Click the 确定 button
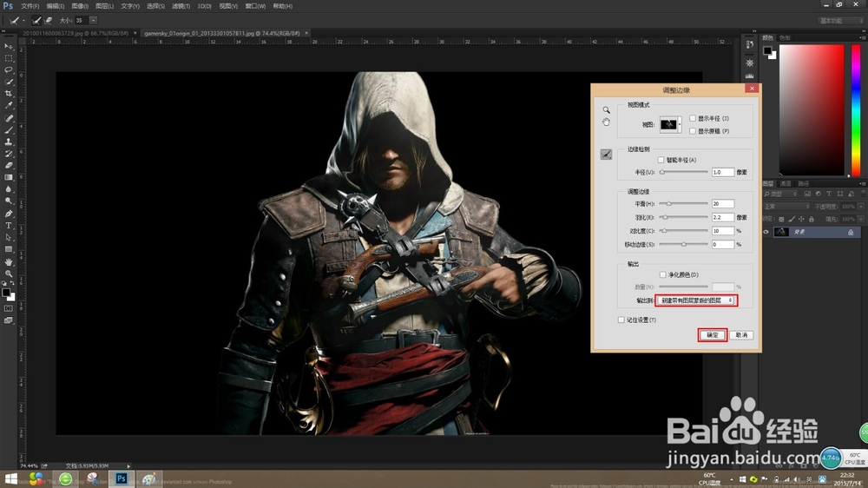 point(713,335)
